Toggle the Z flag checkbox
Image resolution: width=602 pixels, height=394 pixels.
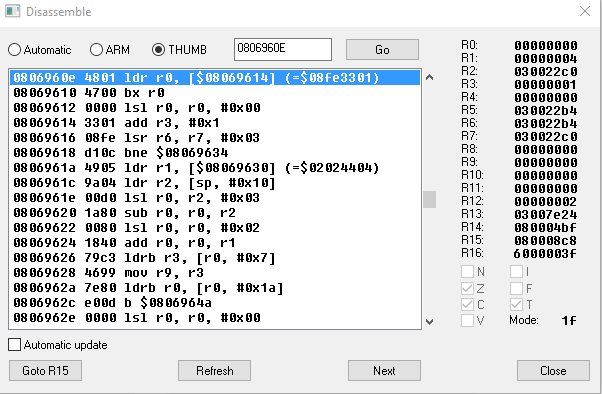[467, 288]
